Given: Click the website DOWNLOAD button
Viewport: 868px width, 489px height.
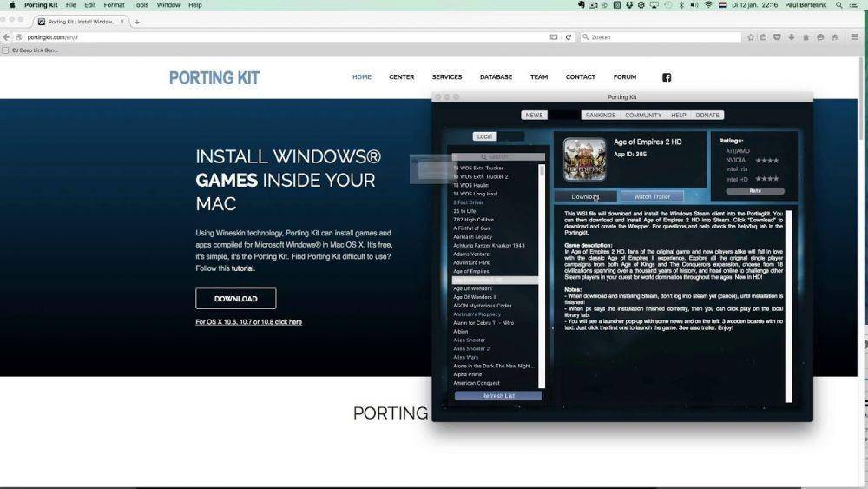Looking at the screenshot, I should tap(236, 299).
